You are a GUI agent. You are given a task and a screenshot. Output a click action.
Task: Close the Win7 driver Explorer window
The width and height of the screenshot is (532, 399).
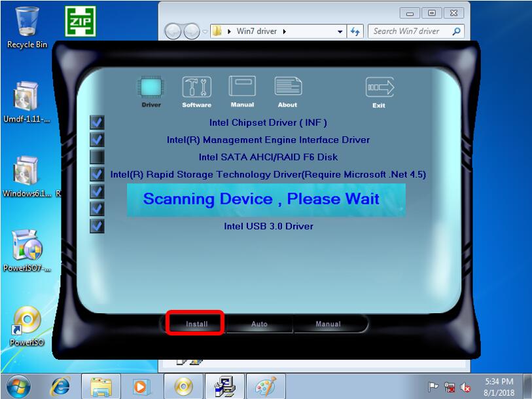[x=453, y=13]
